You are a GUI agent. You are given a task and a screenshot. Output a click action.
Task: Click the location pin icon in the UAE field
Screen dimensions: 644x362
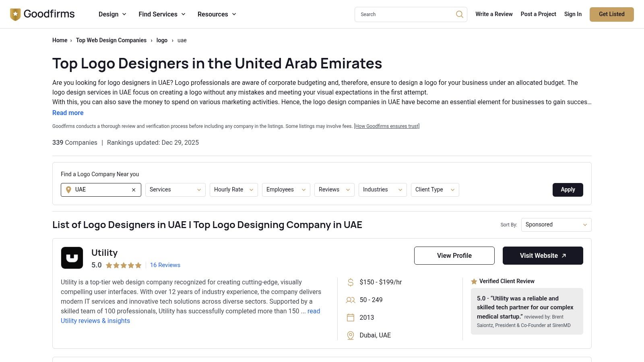(x=68, y=189)
